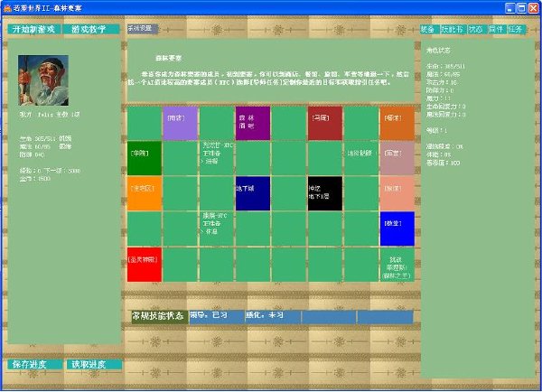Select the brown-orange tile at grid top-right corner
This screenshot has height=392, width=542.
point(397,123)
